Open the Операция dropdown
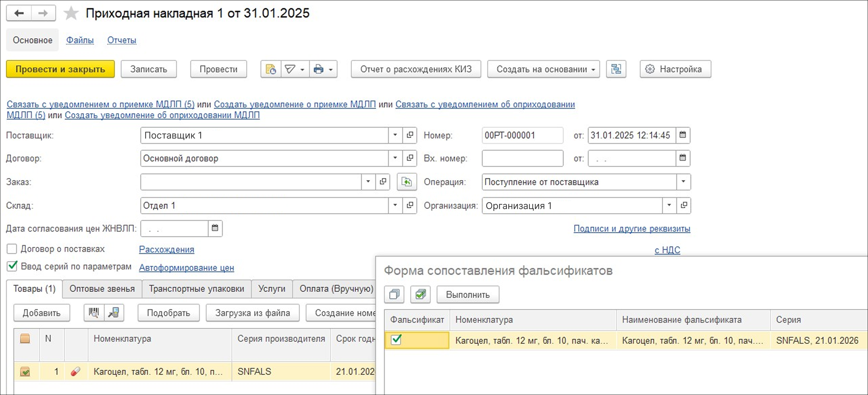Image resolution: width=868 pixels, height=395 pixels. pyautogui.click(x=683, y=182)
